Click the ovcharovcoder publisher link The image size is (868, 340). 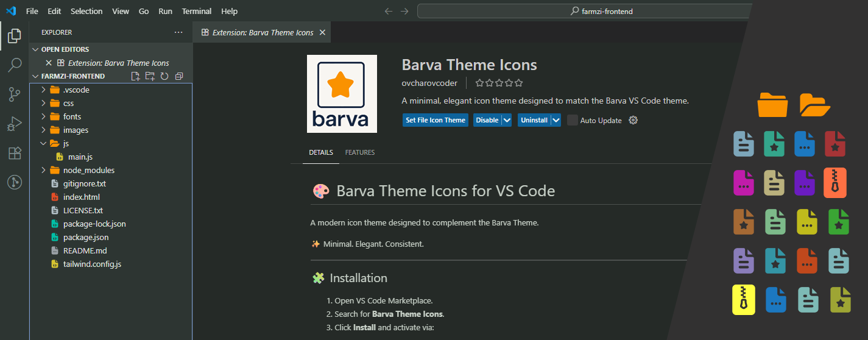pos(429,83)
